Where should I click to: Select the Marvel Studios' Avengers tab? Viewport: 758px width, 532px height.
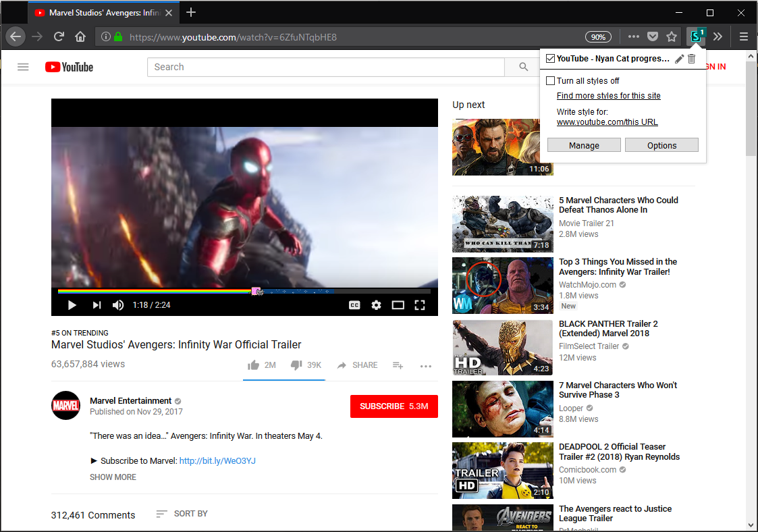point(103,13)
